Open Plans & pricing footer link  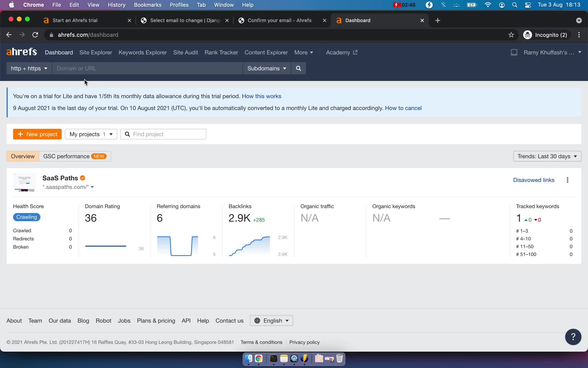pos(156,320)
